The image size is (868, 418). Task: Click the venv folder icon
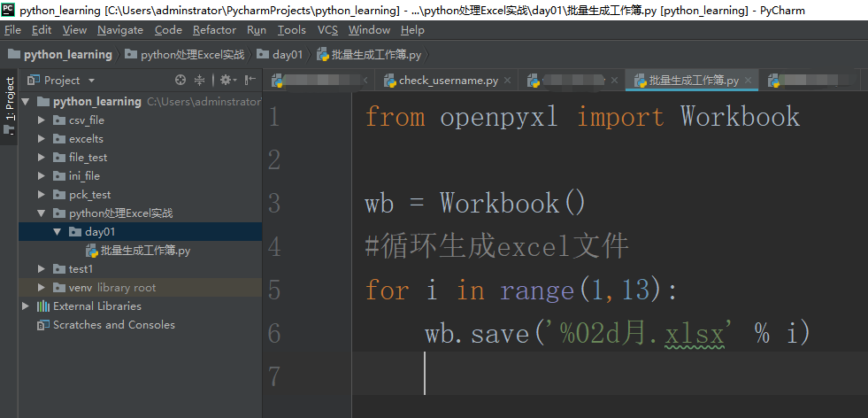[x=58, y=288]
